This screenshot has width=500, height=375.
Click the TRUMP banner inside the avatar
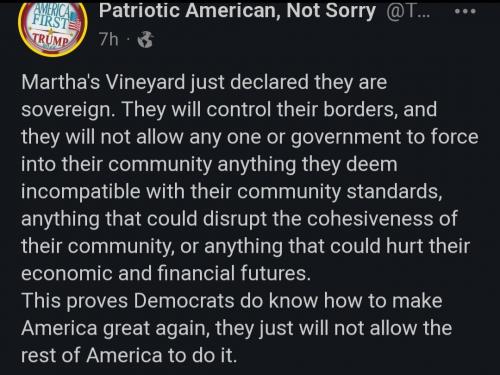point(52,40)
